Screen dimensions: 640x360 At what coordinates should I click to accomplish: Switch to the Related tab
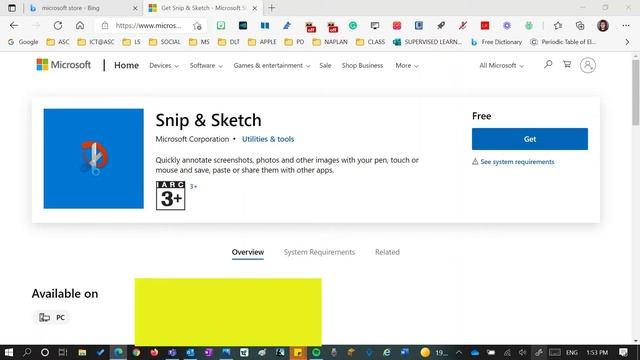click(x=387, y=252)
